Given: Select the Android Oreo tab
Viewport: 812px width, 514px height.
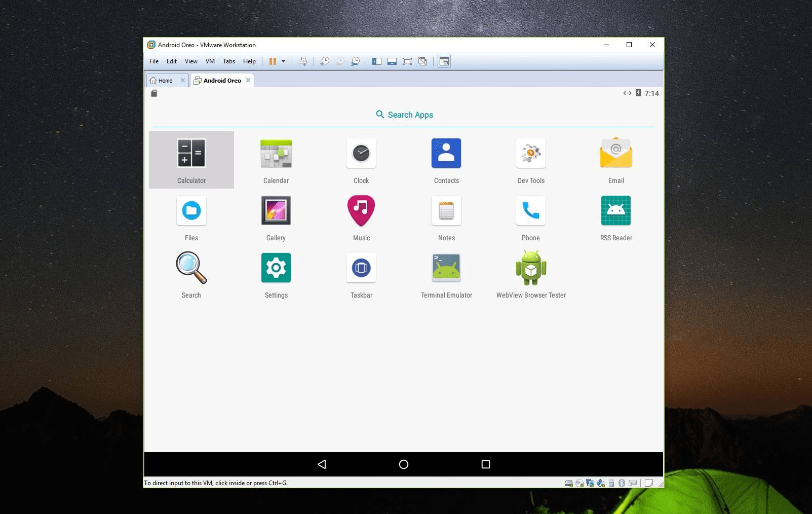Looking at the screenshot, I should click(222, 81).
